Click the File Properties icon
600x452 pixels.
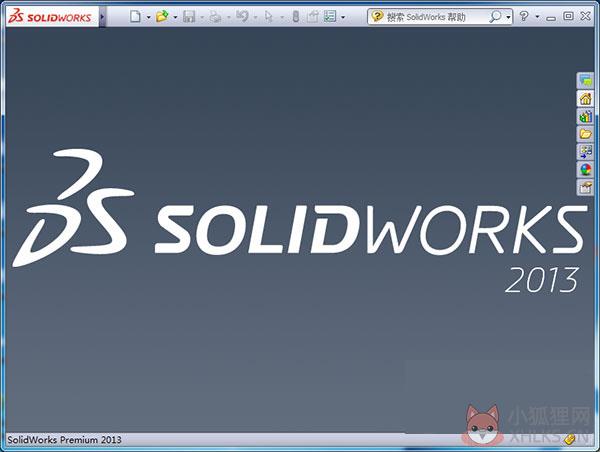coord(313,16)
